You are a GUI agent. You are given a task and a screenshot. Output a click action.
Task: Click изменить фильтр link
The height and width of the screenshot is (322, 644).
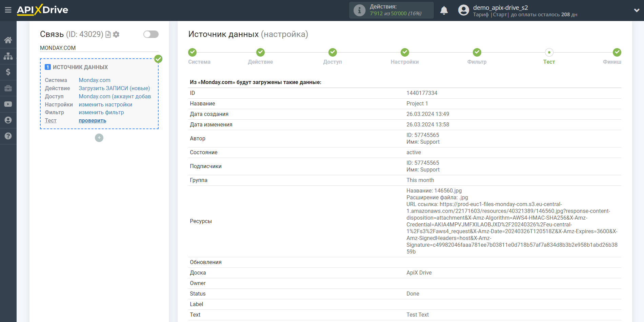coord(101,112)
